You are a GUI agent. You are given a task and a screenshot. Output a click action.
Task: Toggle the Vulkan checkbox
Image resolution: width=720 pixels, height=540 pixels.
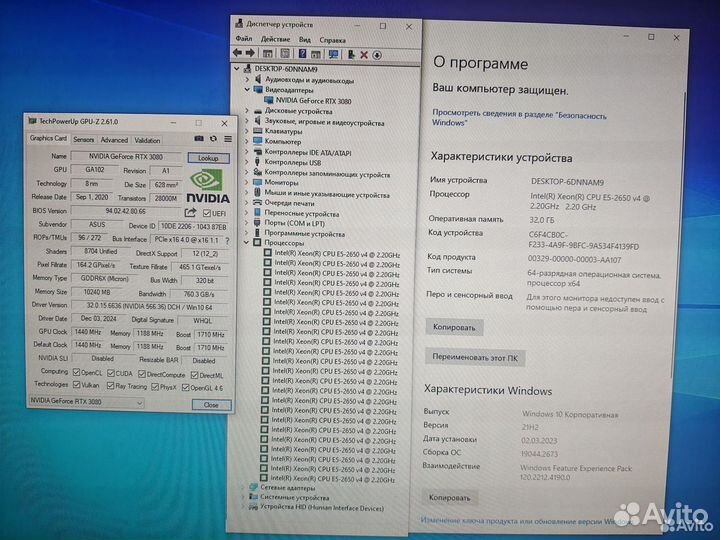coord(77,384)
